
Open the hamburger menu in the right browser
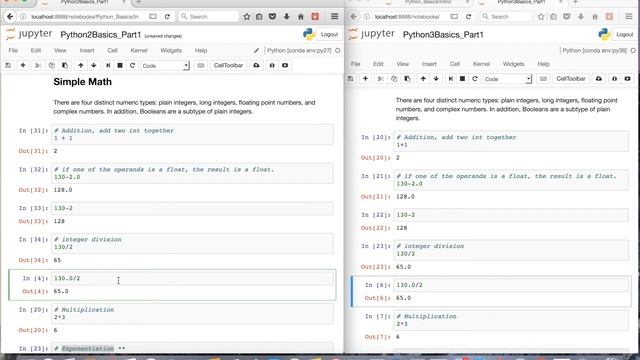click(x=629, y=17)
